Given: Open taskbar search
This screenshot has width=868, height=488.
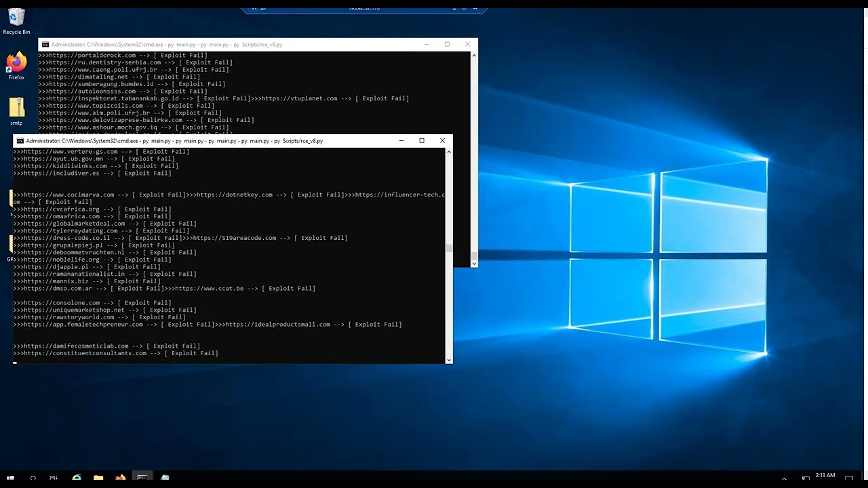Looking at the screenshot, I should coord(33,478).
